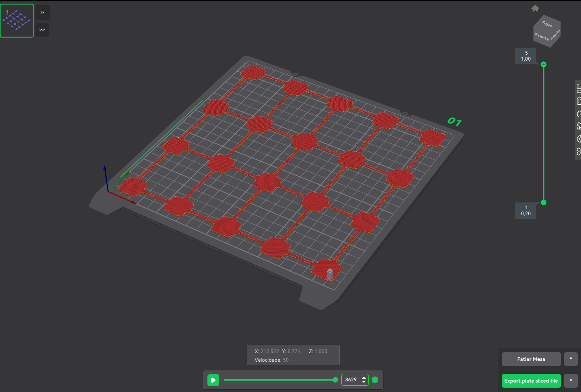The width and height of the screenshot is (581, 392).
Task: Click the dotted square icon in right-edge toolbar
Action: click(579, 101)
